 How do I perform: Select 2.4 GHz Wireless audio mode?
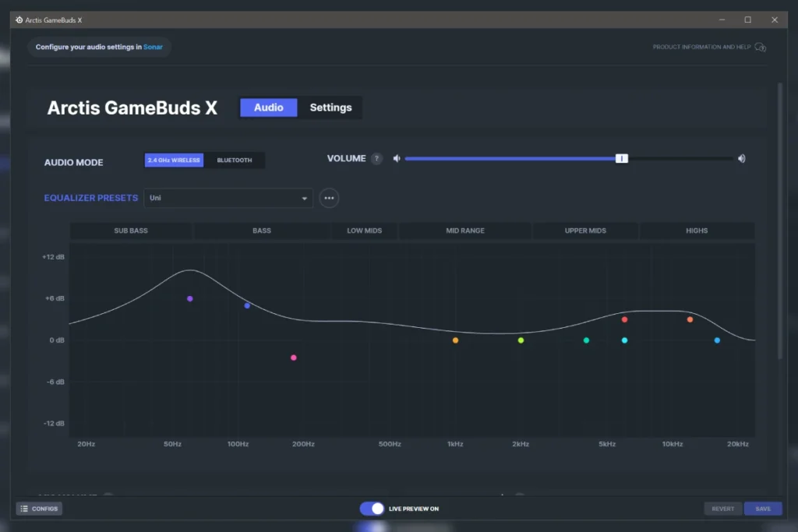point(174,160)
